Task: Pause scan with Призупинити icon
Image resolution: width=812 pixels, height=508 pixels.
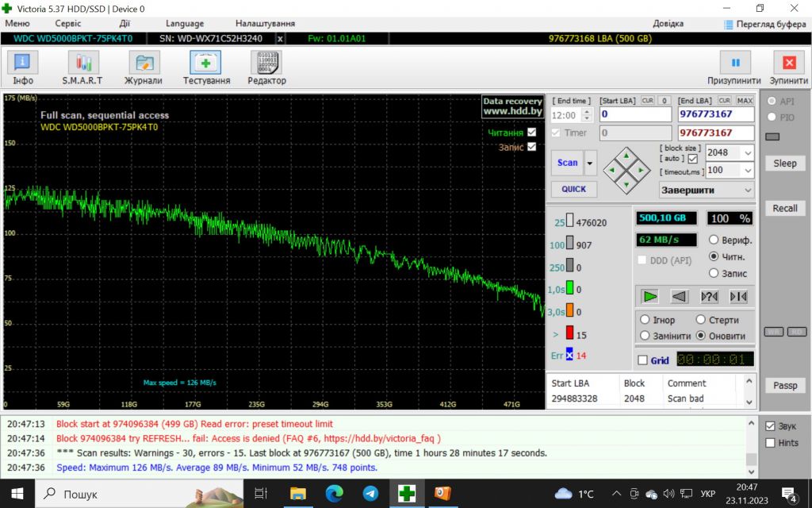Action: pos(735,63)
